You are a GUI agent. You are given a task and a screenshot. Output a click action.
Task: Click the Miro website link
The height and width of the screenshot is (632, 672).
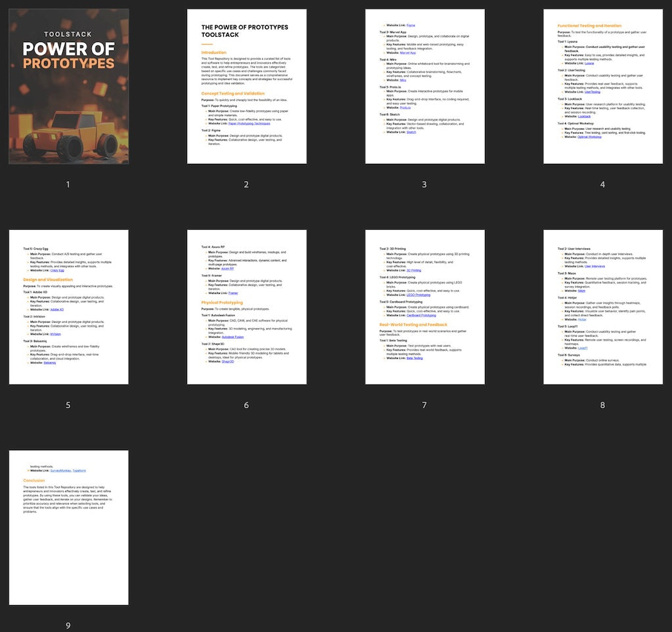[403, 79]
